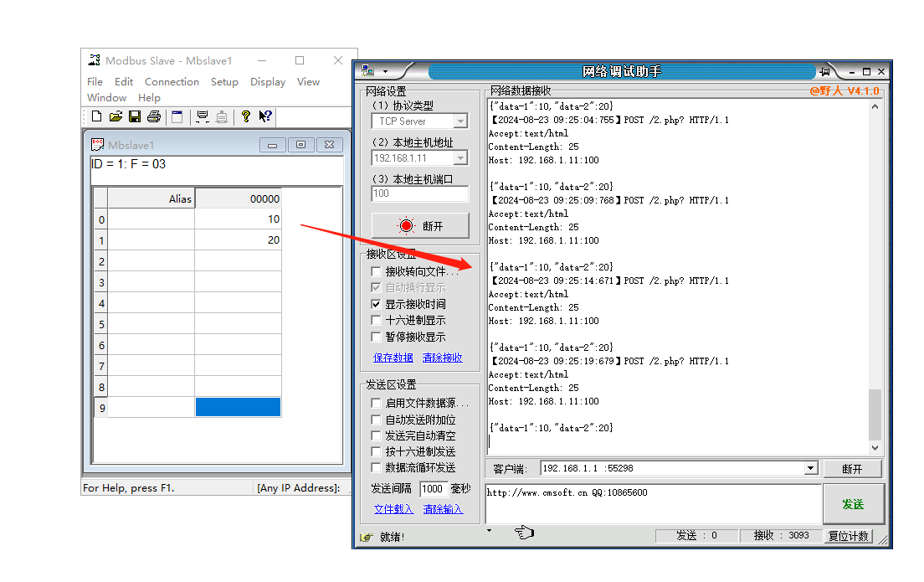The width and height of the screenshot is (924, 582).
Task: Click the New document icon in Modbus Slave toolbar
Action: [96, 116]
